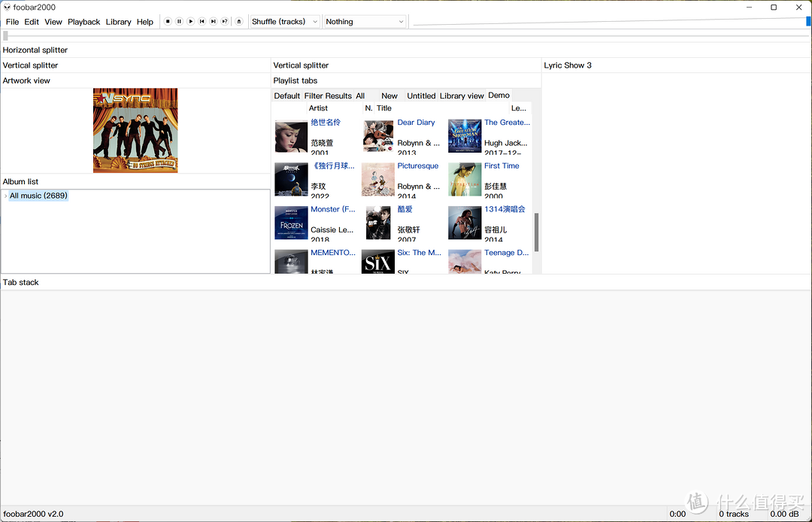The width and height of the screenshot is (812, 522).
Task: Switch to the Default playlist tab
Action: point(287,96)
